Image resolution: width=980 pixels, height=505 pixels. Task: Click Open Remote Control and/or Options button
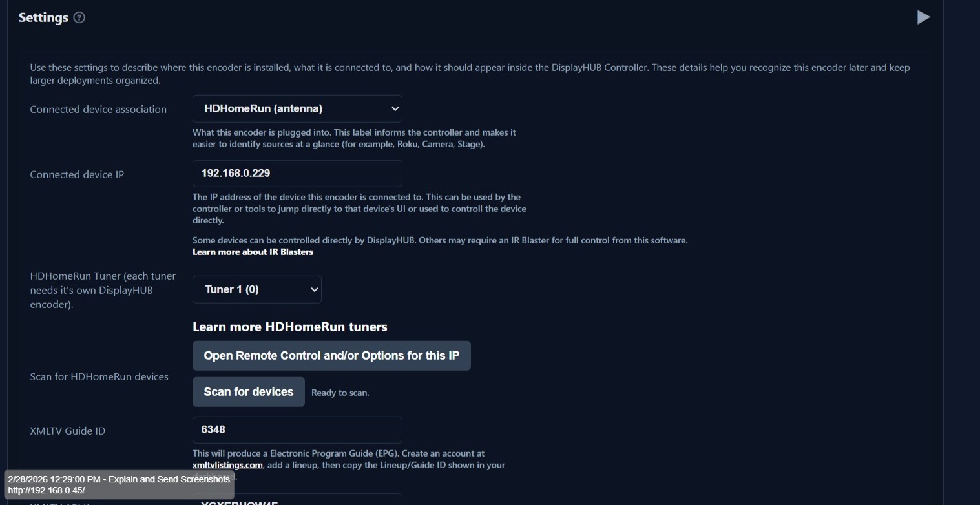click(x=331, y=356)
